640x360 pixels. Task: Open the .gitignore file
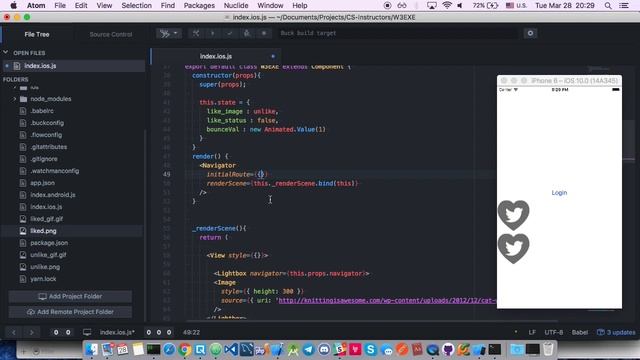[x=44, y=159]
